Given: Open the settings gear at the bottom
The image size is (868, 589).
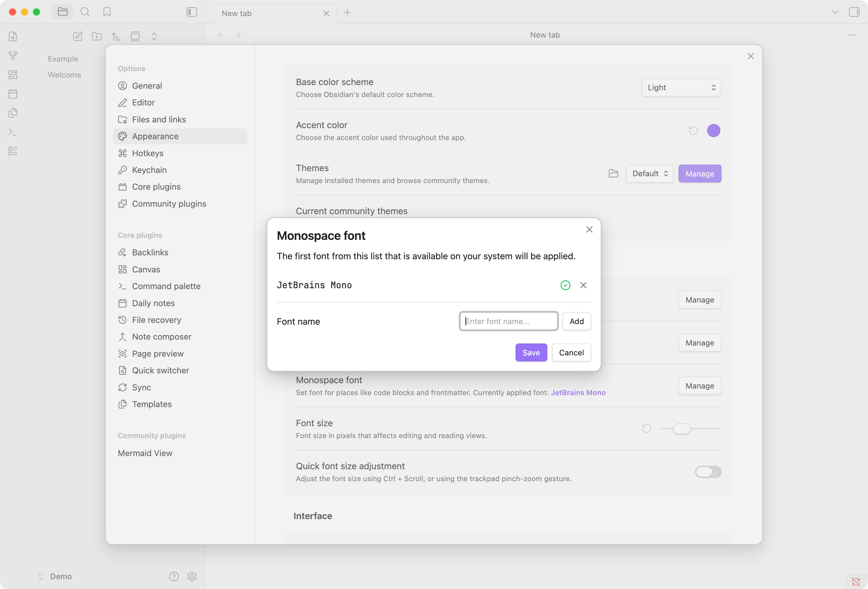Looking at the screenshot, I should tap(192, 576).
